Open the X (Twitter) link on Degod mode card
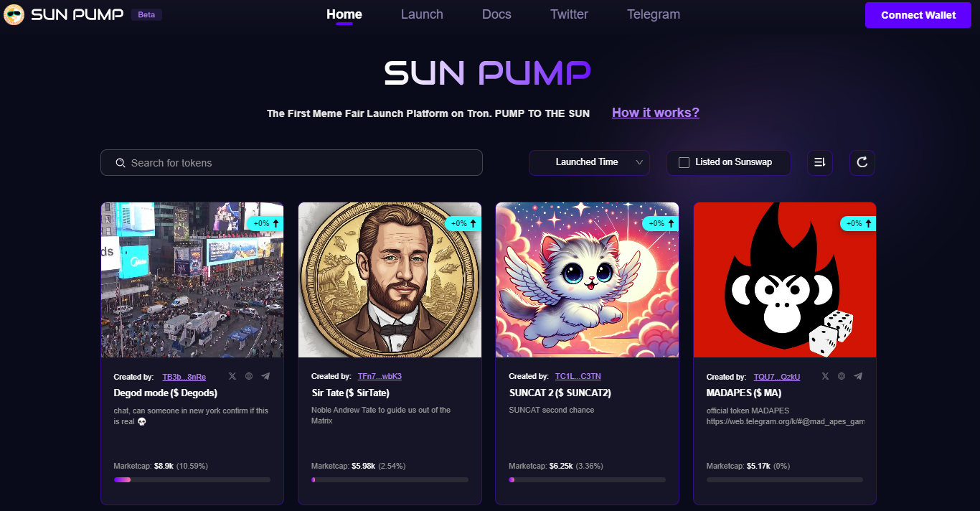 pos(232,376)
